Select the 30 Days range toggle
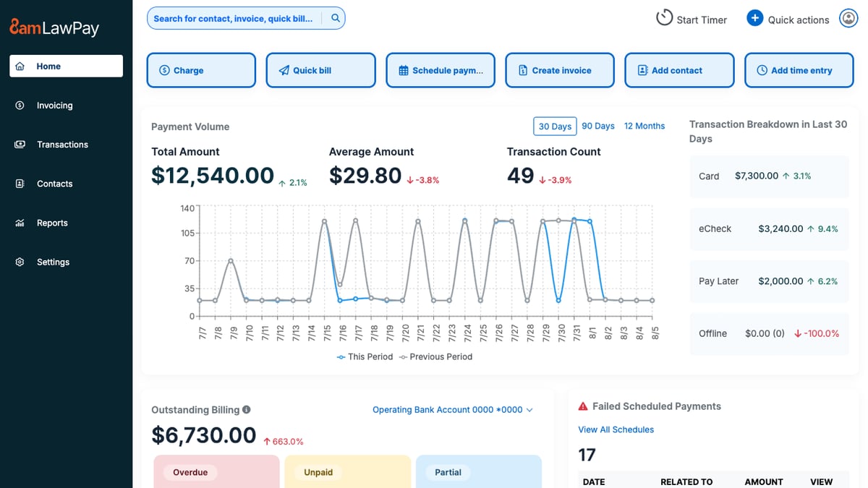This screenshot has height=488, width=868. [555, 126]
